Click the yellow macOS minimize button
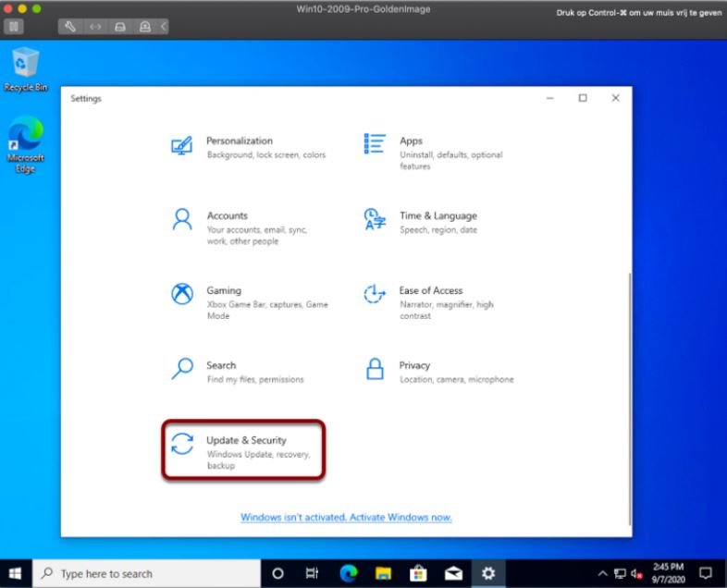Image resolution: width=727 pixels, height=588 pixels. point(22,9)
